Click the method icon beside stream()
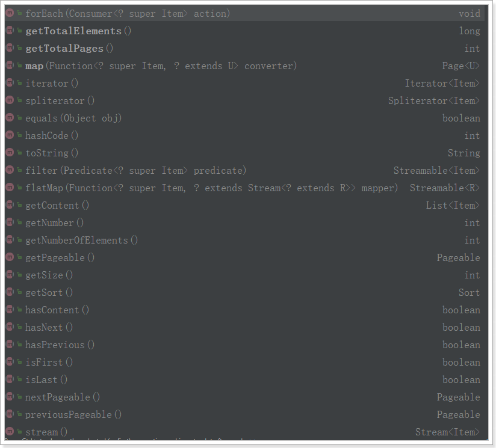496x448 pixels. click(x=10, y=432)
